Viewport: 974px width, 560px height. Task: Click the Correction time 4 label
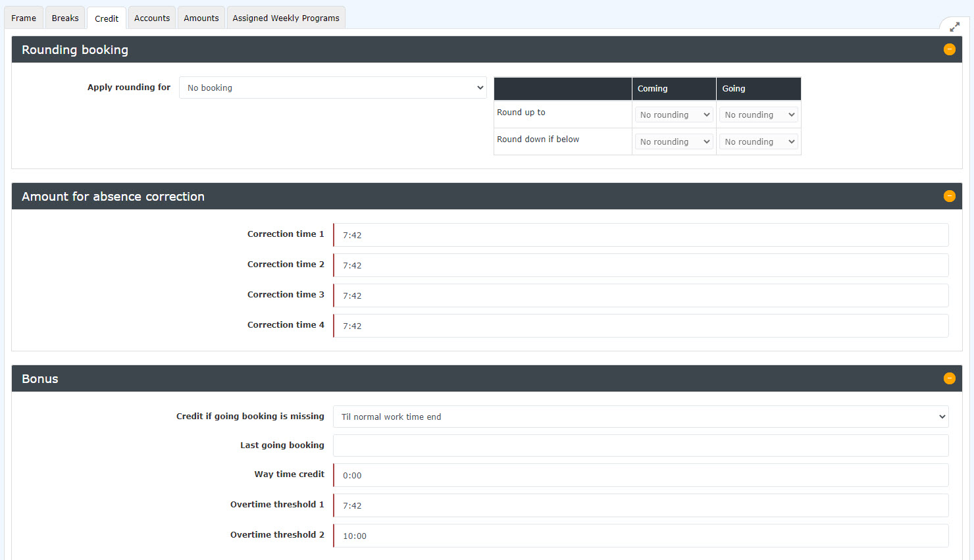tap(286, 325)
